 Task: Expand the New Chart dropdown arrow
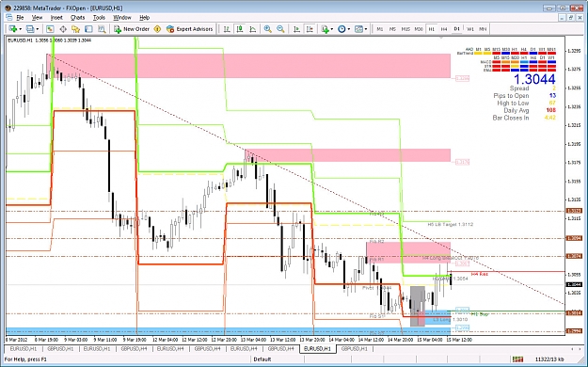20,29
